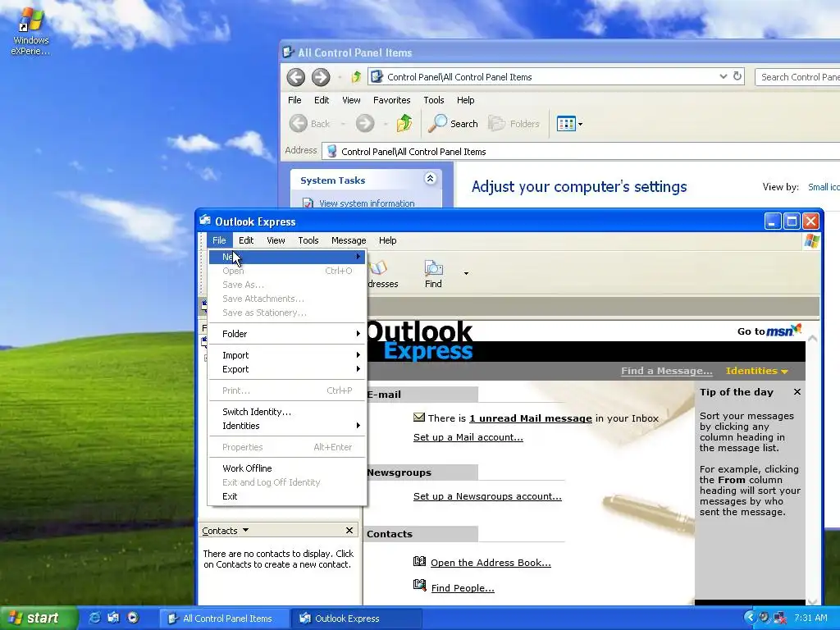Open Outlook Express Edit menu
Image resolution: width=840 pixels, height=630 pixels.
(246, 240)
